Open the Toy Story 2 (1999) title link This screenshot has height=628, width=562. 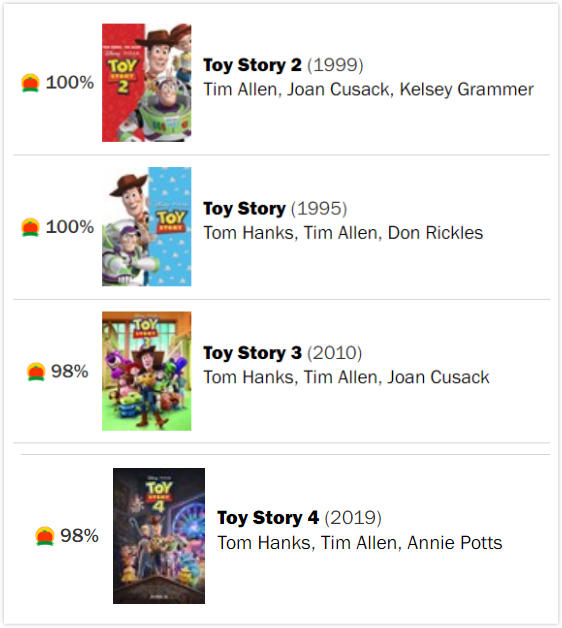pos(283,65)
